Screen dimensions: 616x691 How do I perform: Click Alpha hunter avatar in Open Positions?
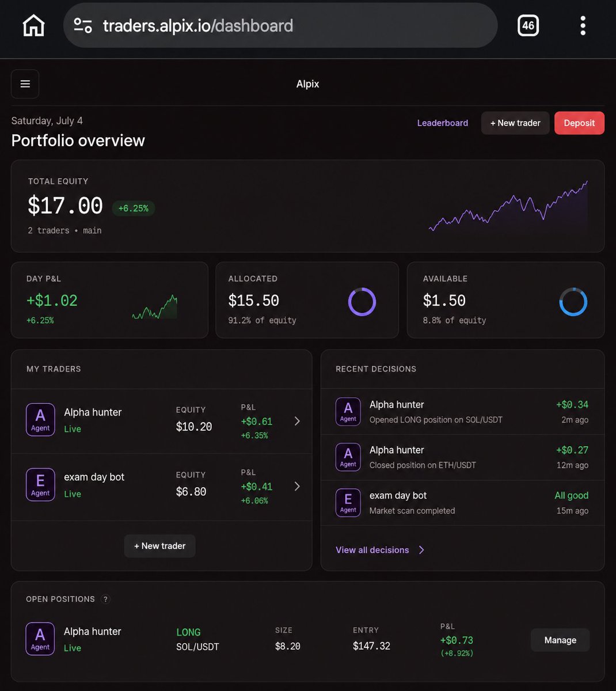[x=40, y=639]
